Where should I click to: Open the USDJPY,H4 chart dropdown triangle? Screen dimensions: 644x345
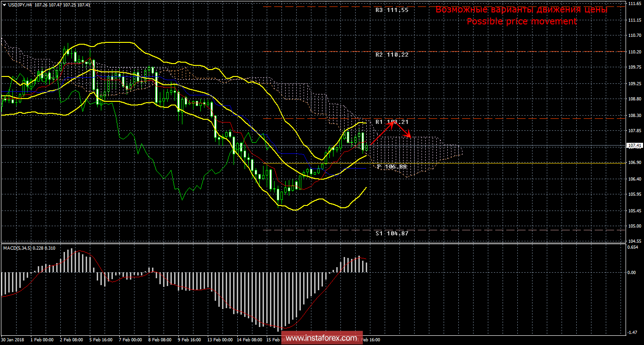click(4, 4)
